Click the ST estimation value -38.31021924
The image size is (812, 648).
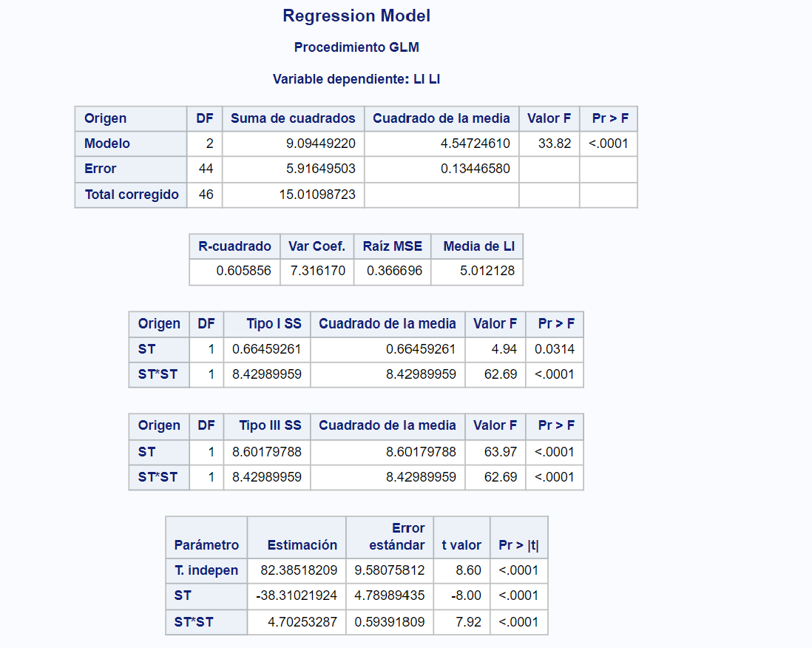(303, 596)
